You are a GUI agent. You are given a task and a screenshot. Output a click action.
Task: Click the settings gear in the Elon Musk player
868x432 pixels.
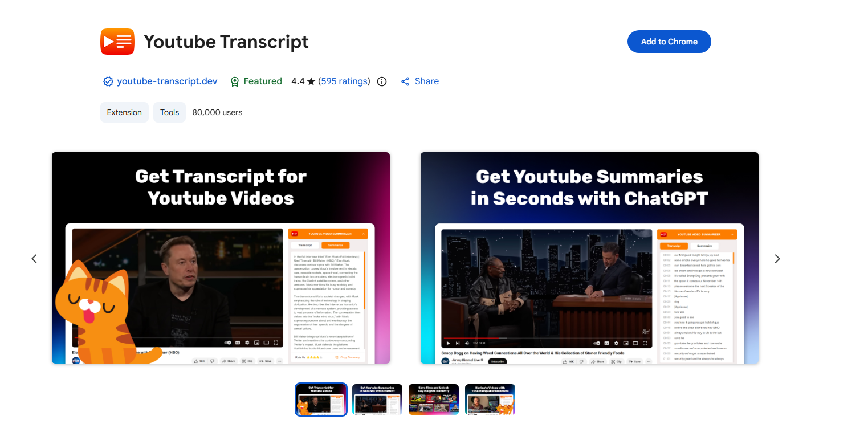247,343
